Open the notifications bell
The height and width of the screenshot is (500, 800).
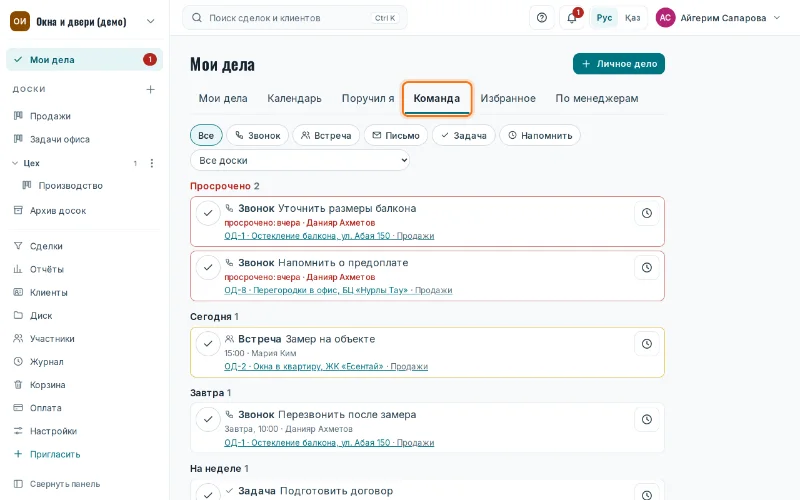[572, 18]
